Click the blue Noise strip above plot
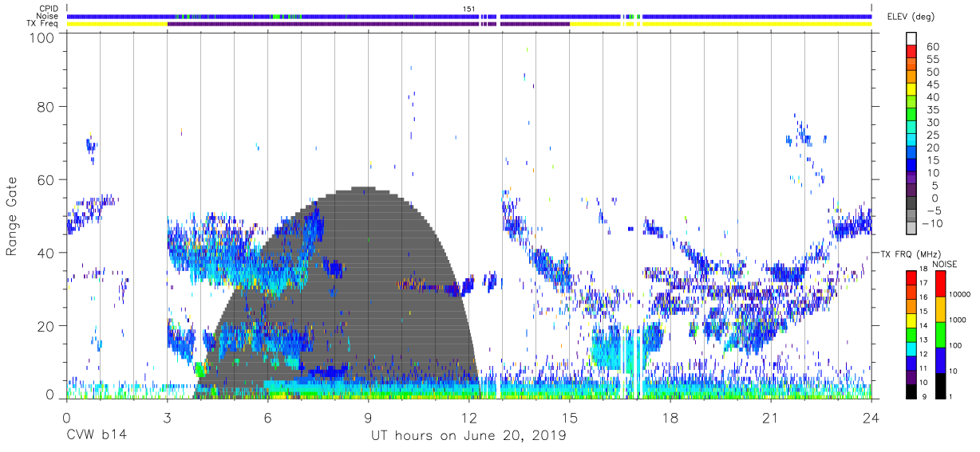 (468, 16)
